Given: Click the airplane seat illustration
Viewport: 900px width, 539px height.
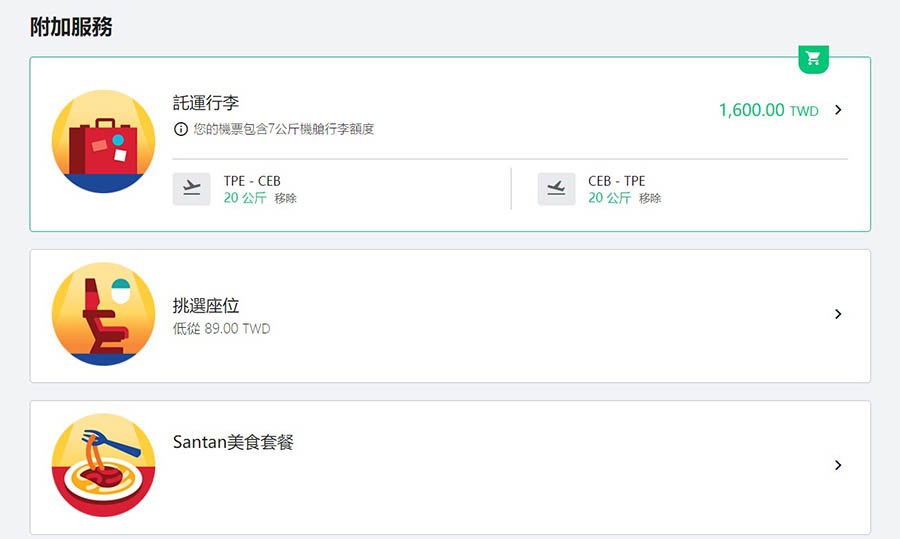Looking at the screenshot, I should click(x=103, y=314).
